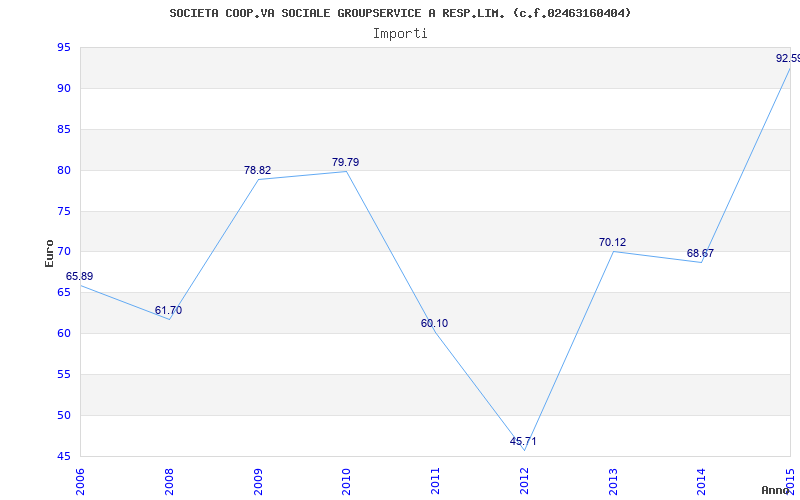Select the 2013 x-axis year label

click(613, 482)
